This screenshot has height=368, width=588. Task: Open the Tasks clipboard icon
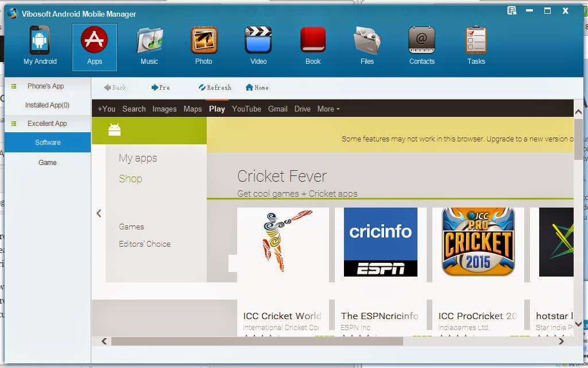point(476,40)
